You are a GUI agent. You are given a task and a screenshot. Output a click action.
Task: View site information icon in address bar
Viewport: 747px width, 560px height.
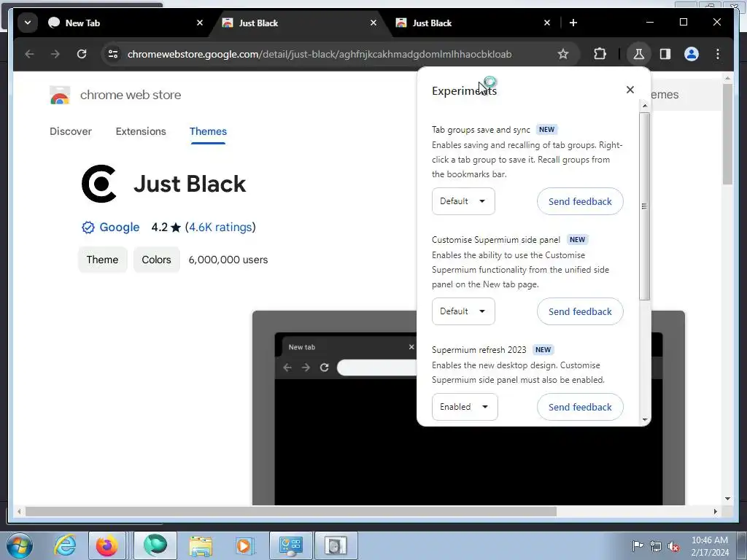tap(113, 54)
